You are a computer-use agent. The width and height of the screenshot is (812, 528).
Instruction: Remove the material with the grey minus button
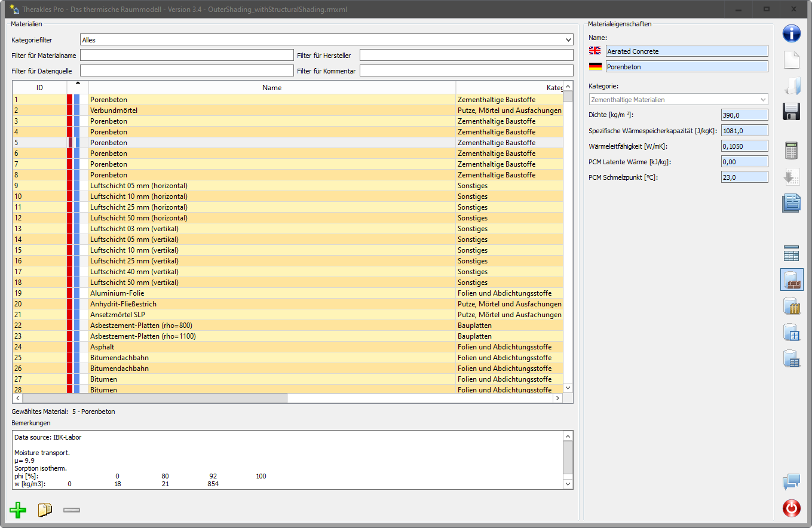click(72, 509)
